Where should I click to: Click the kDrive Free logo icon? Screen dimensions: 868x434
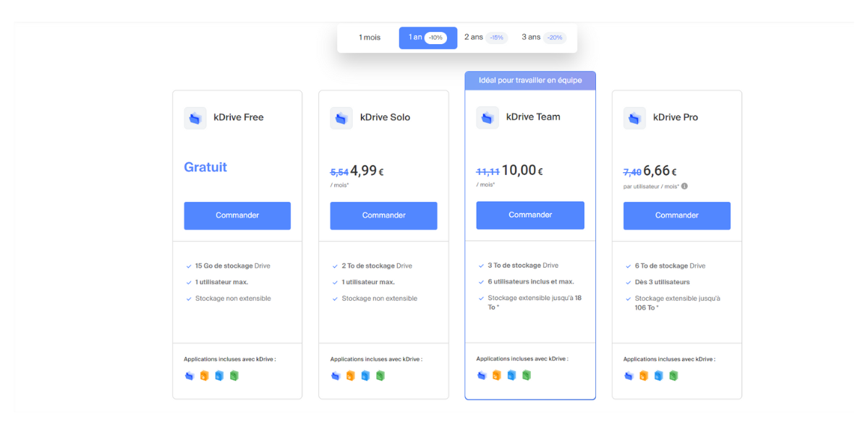click(195, 118)
